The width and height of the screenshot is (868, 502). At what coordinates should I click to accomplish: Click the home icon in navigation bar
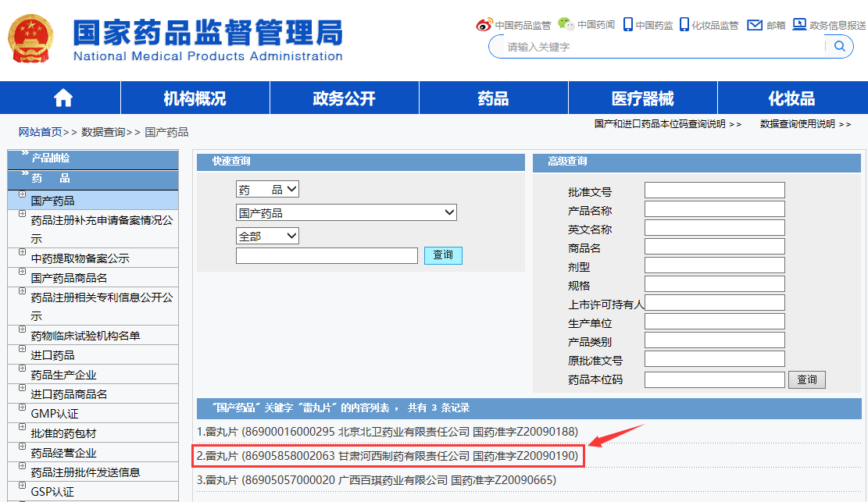(x=63, y=98)
